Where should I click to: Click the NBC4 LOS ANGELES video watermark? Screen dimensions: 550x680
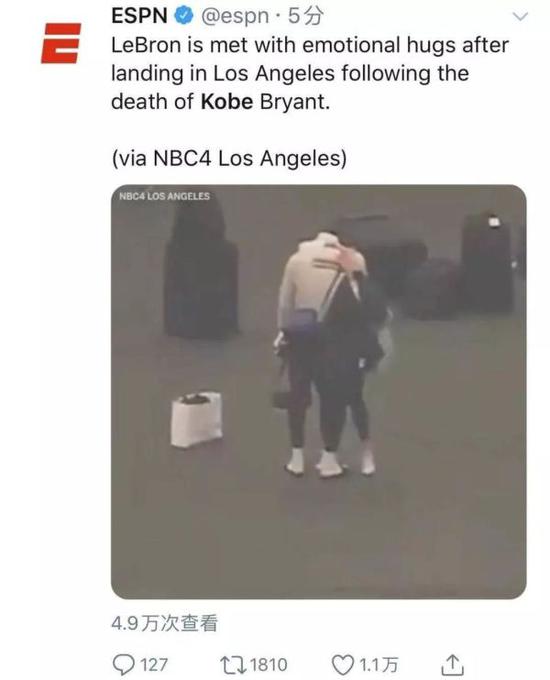tap(164, 196)
